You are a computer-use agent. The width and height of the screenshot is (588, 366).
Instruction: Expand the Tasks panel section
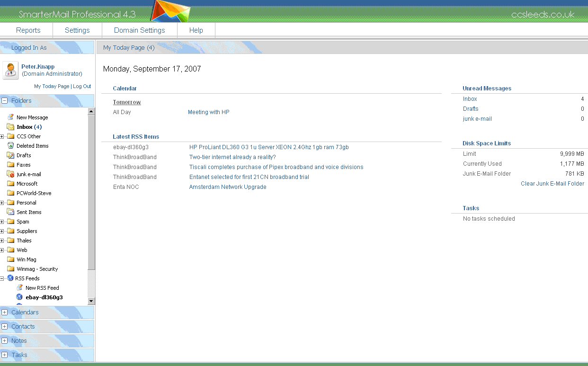click(5, 355)
